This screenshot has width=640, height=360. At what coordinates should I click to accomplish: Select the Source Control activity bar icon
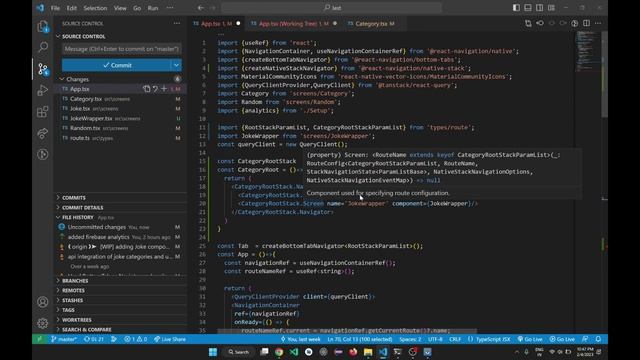tap(42, 69)
